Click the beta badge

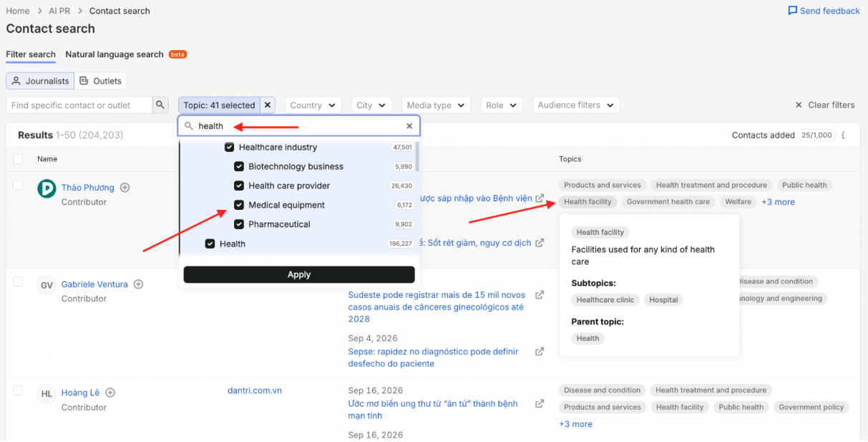click(x=177, y=54)
